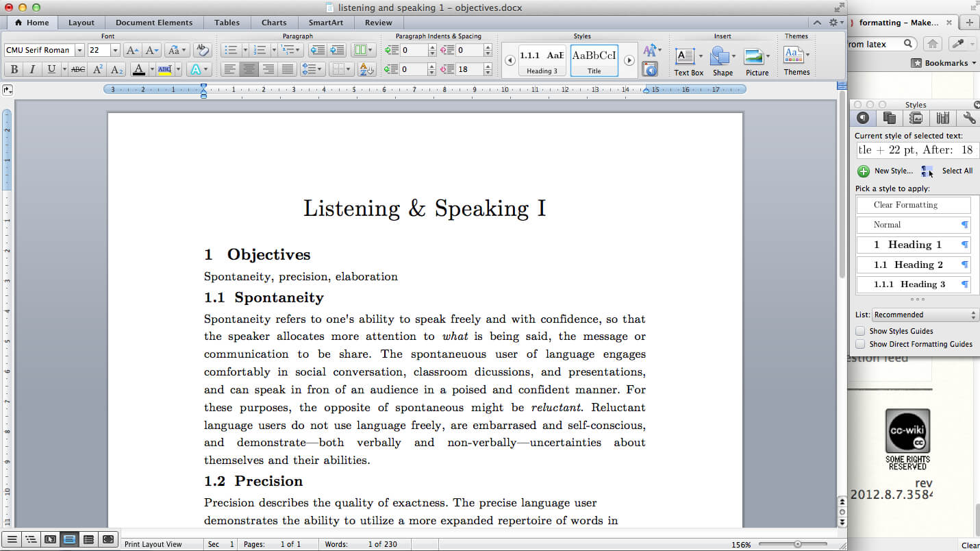Expand the bullet list style dropdown
The height and width of the screenshot is (551, 980).
click(x=245, y=49)
